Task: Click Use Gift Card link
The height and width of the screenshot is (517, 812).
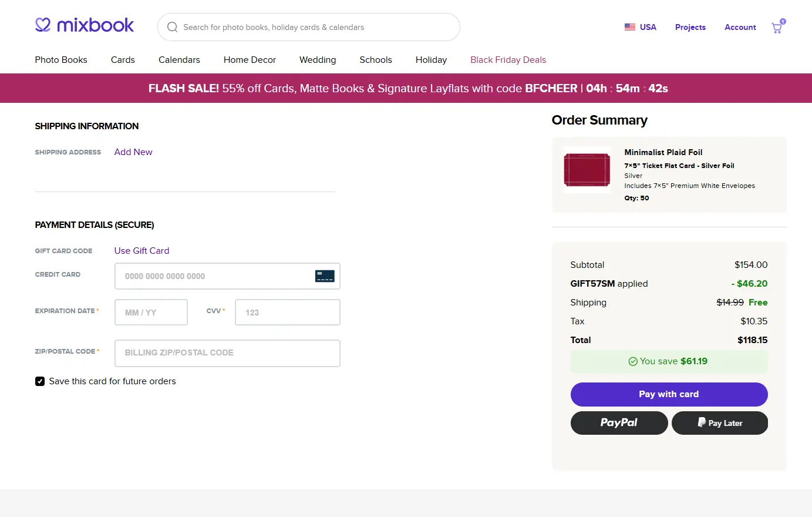Action: (x=141, y=251)
